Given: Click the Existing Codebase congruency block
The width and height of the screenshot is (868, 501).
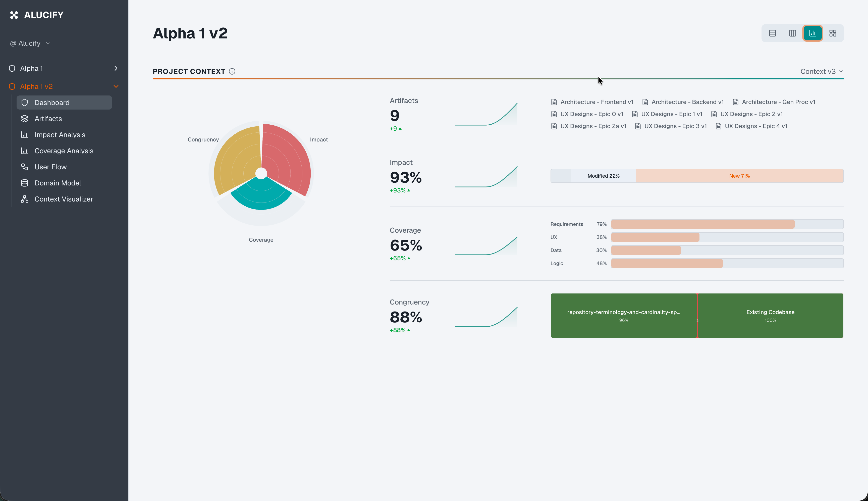Looking at the screenshot, I should (770, 316).
